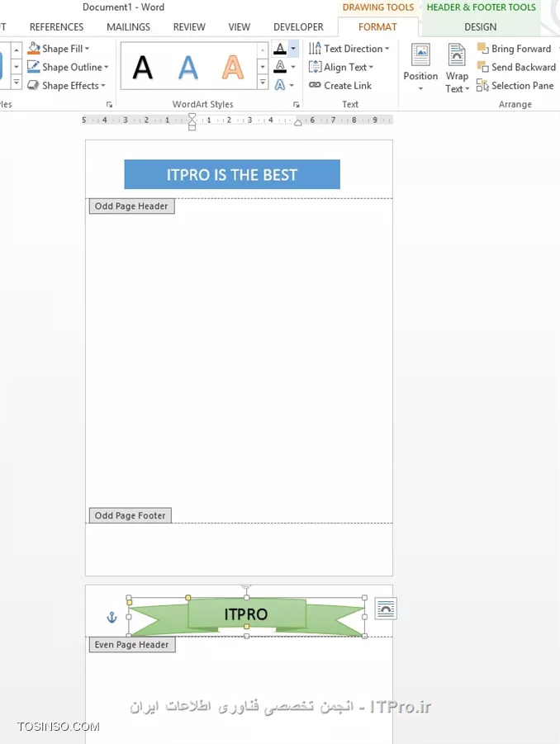Apply the blue WordArt style
Screen dimensions: 560x744
click(x=188, y=67)
